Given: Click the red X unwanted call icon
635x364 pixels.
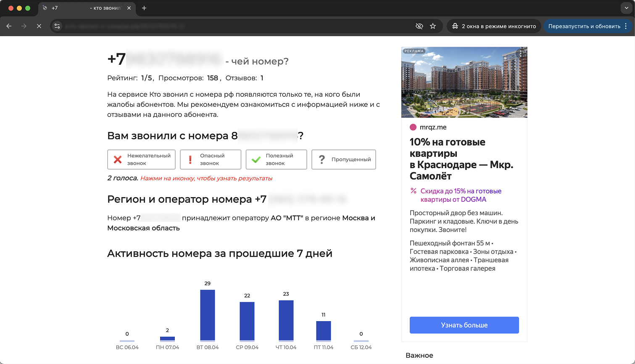Looking at the screenshot, I should point(118,160).
